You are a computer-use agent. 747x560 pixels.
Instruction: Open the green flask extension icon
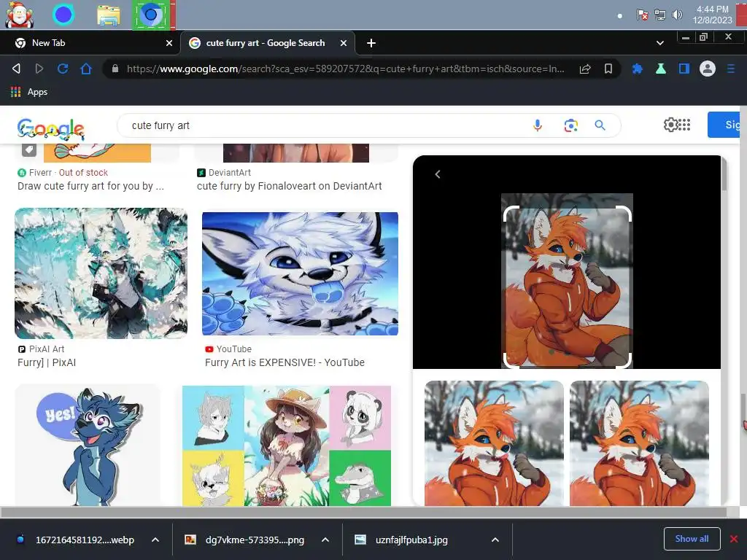click(x=660, y=69)
